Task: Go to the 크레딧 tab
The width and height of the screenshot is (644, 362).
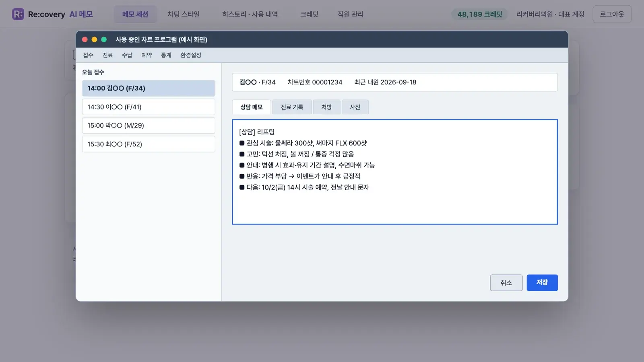Action: pyautogui.click(x=309, y=14)
